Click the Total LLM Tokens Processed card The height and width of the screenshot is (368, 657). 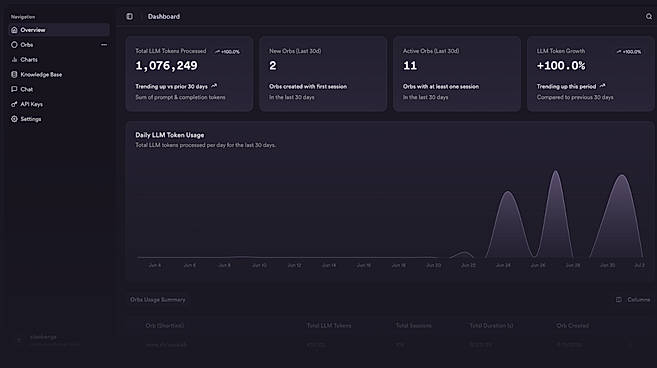click(189, 74)
